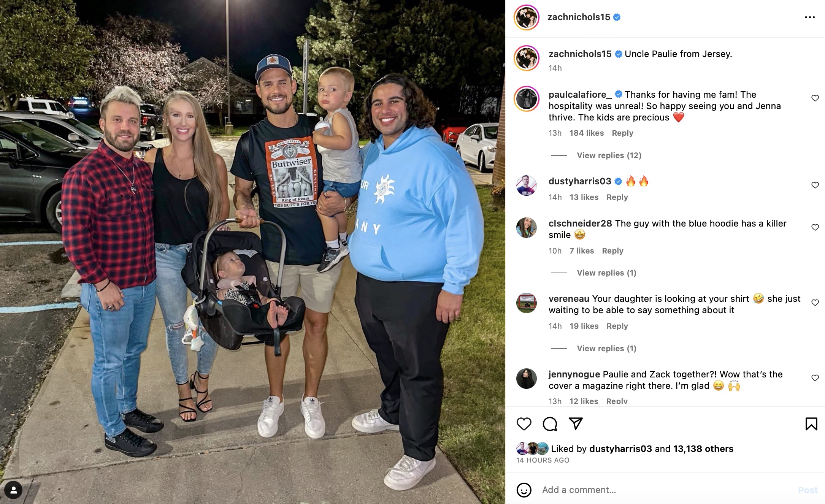
Task: Open zachnichols15 header profile picture
Action: (x=527, y=17)
